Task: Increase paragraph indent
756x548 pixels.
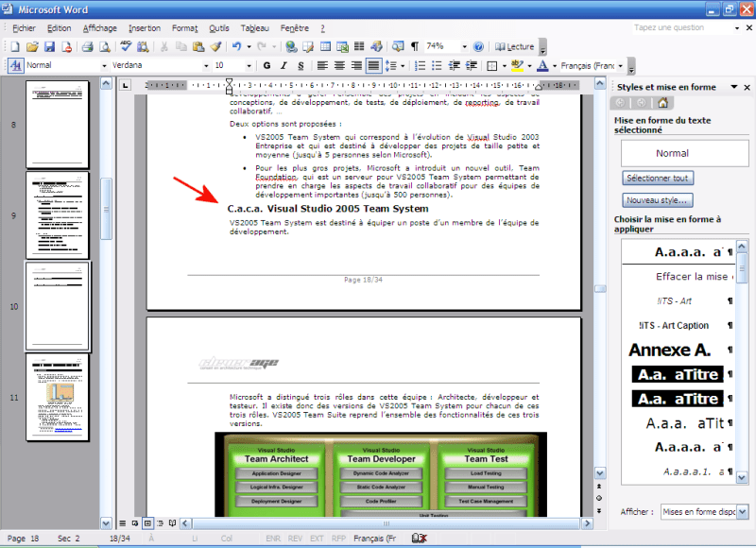Action: [471, 65]
